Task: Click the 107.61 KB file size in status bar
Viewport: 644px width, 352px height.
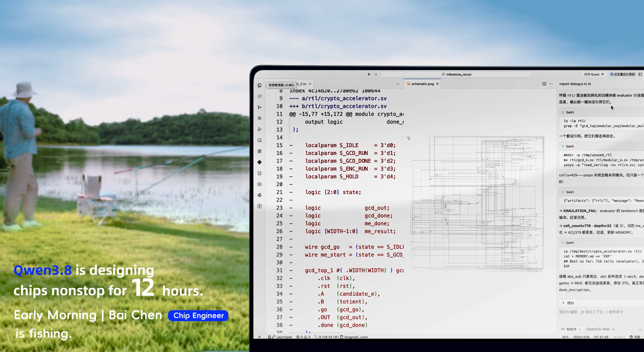Action: (601, 337)
